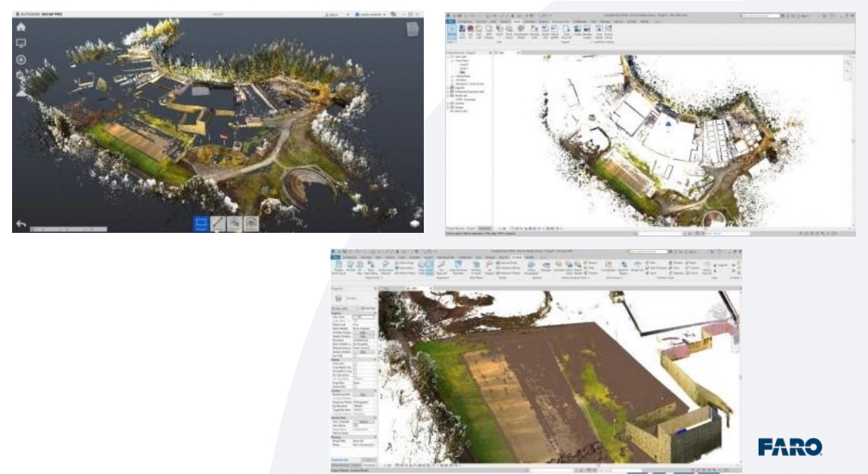Image resolution: width=868 pixels, height=474 pixels.
Task: Click an Edit button in the lower Revit Properties panel
Action: pyautogui.click(x=363, y=334)
